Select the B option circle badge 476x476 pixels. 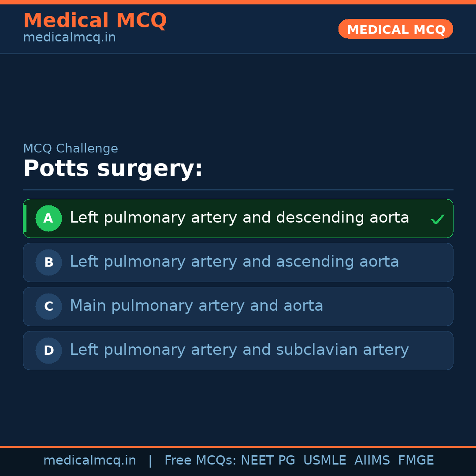tap(48, 262)
